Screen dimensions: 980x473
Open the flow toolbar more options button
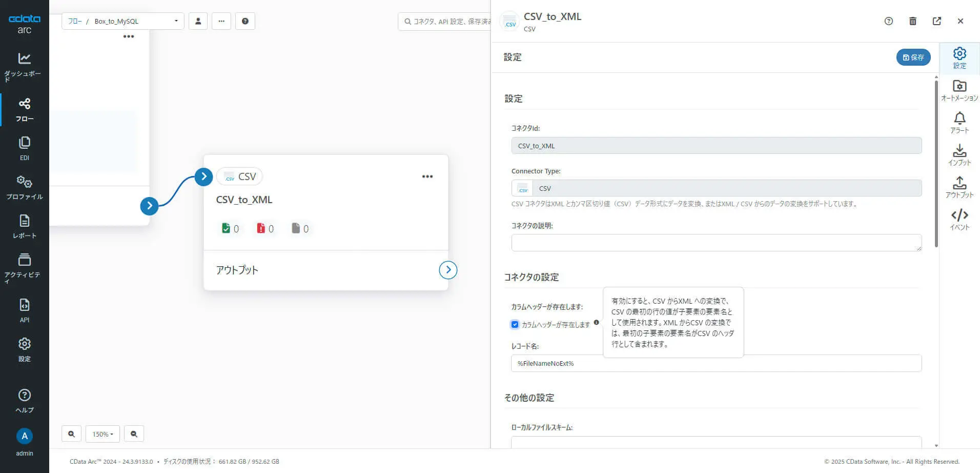click(x=221, y=21)
